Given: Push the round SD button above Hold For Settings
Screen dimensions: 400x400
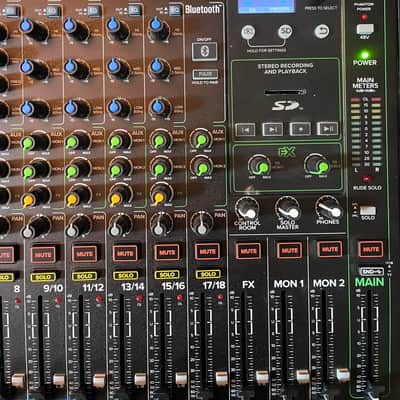Looking at the screenshot, I should [x=285, y=32].
